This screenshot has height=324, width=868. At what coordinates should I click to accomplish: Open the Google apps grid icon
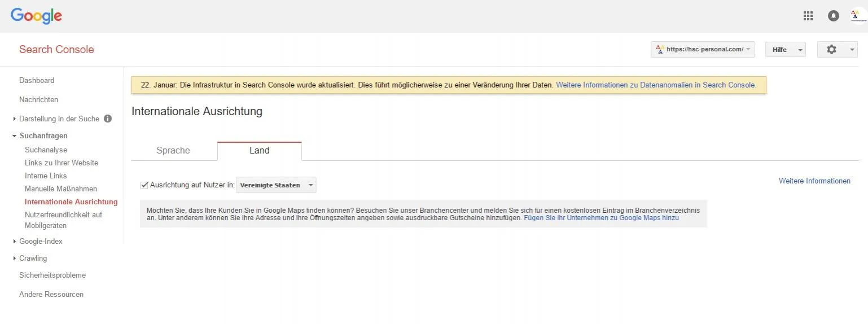tap(808, 16)
